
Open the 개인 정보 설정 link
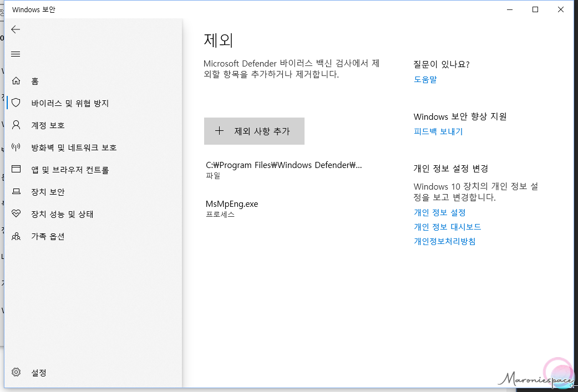pos(439,212)
